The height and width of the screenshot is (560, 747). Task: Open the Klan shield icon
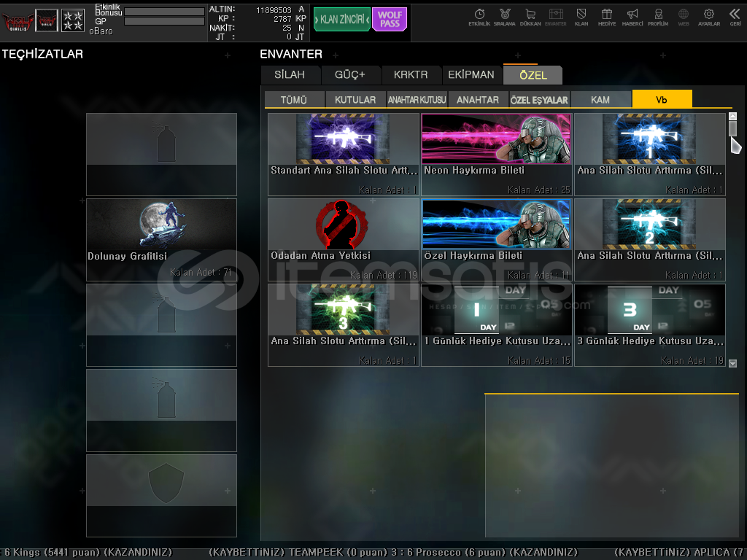click(x=581, y=17)
